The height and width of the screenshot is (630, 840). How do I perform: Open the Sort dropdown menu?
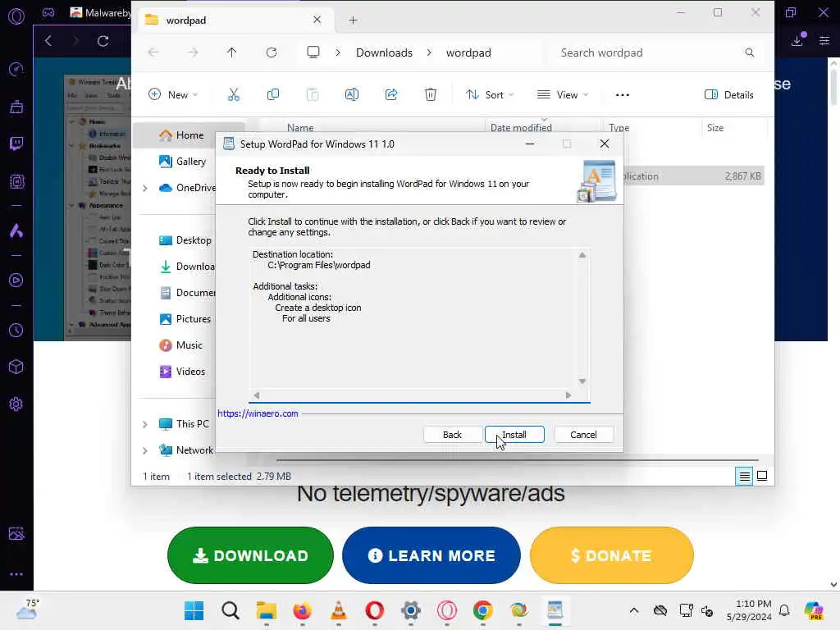(x=490, y=95)
